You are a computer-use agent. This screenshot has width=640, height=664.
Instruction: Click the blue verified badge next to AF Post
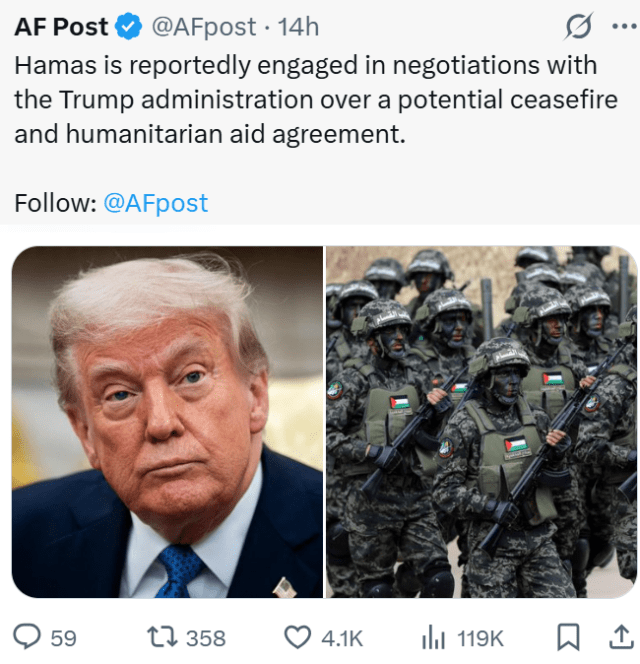[129, 26]
